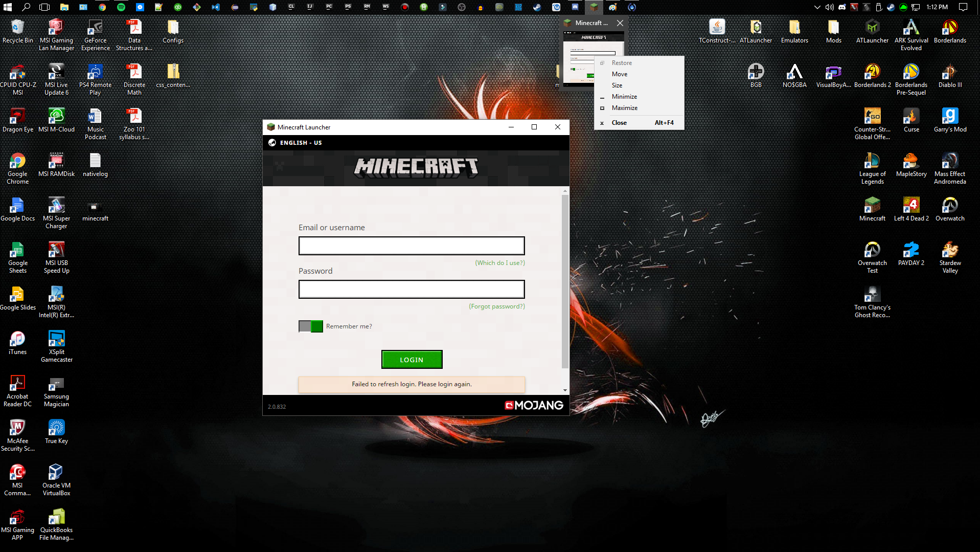Viewport: 980px width, 552px height.
Task: Select the nativelog file icon
Action: pyautogui.click(x=96, y=165)
